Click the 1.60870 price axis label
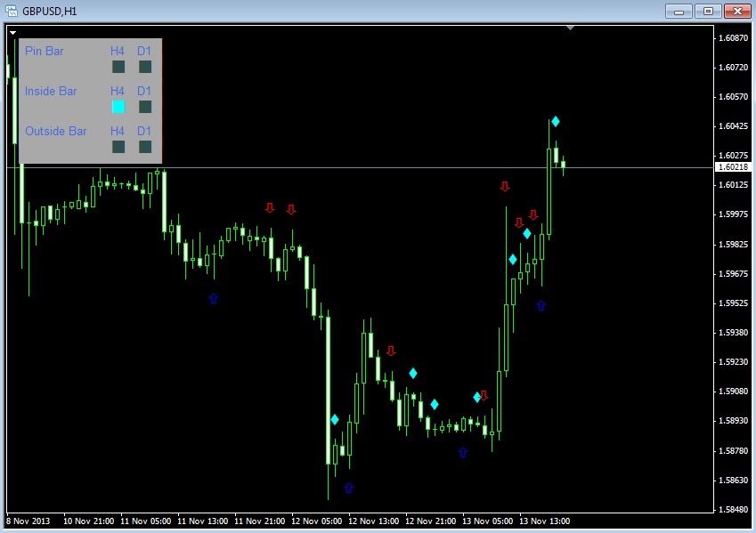The image size is (756, 533). tap(733, 37)
